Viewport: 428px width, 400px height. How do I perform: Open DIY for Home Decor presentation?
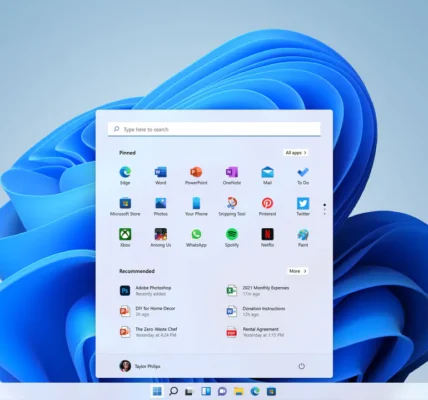click(x=148, y=311)
